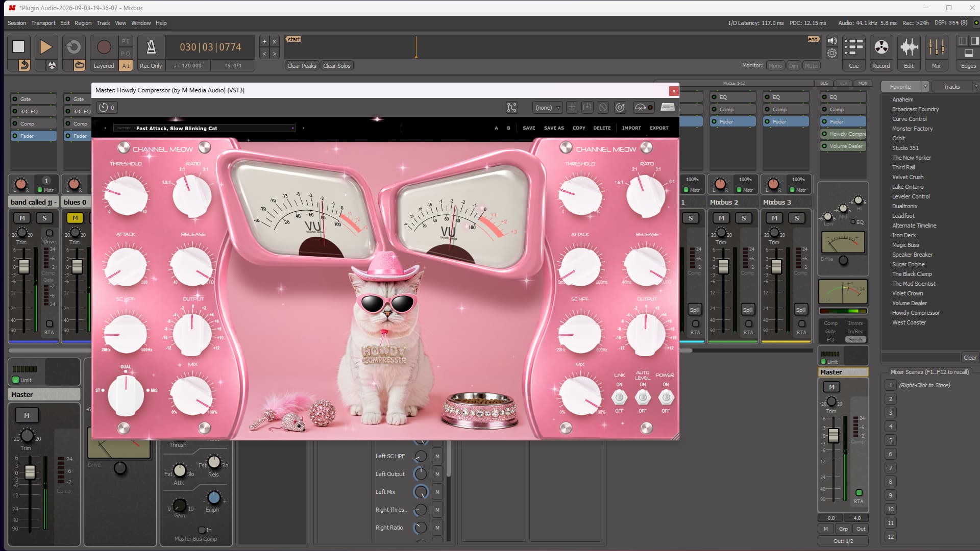Screen dimensions: 980x551
Task: Toggle the AUTO LEVEL switch
Action: point(643,397)
